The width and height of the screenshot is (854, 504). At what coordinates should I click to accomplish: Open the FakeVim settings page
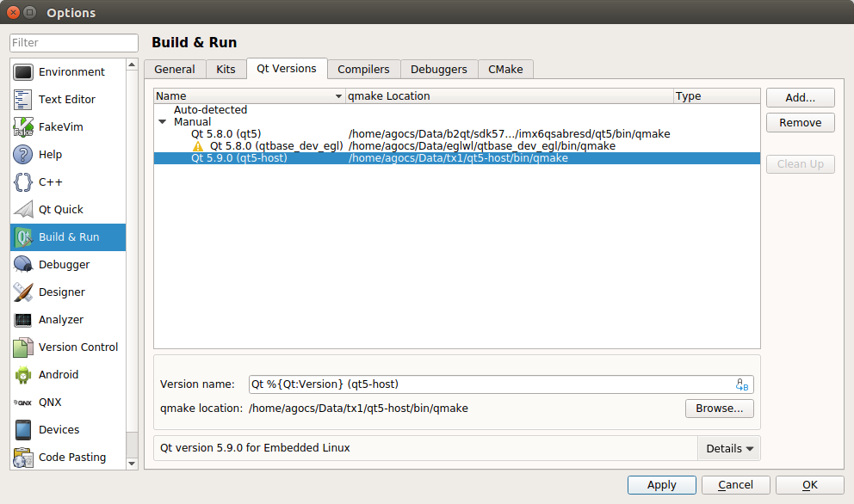[65, 126]
